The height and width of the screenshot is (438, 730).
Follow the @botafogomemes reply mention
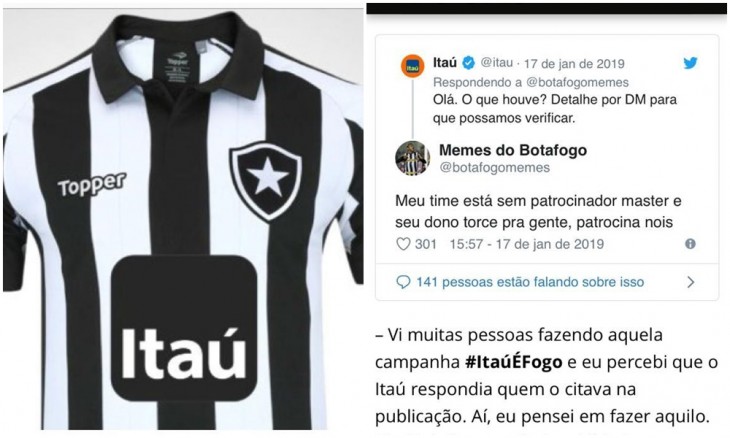pyautogui.click(x=577, y=82)
